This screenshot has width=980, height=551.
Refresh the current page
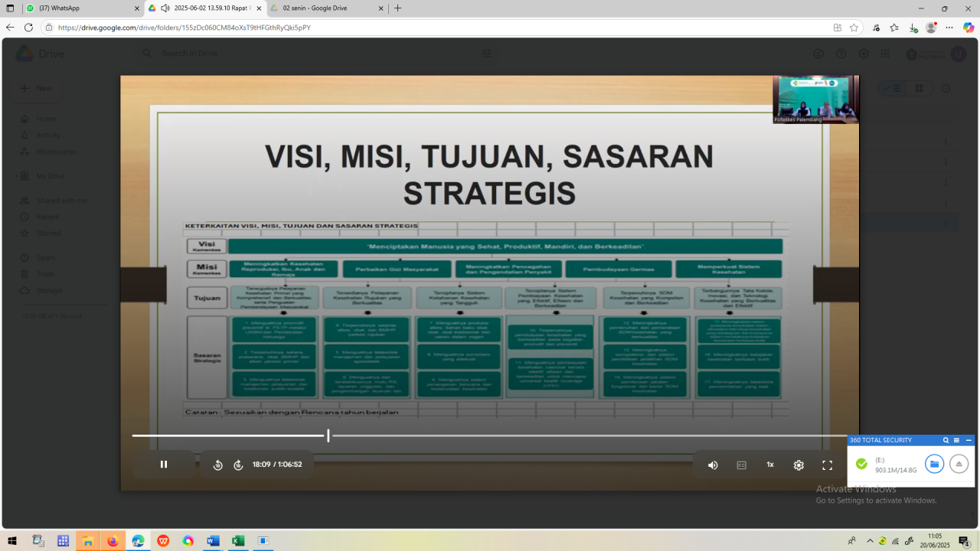click(x=28, y=28)
